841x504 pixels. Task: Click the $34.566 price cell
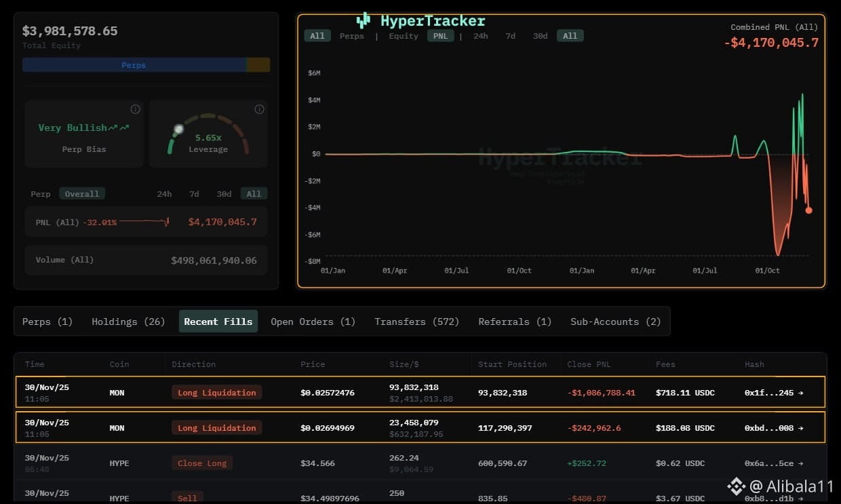(x=317, y=463)
